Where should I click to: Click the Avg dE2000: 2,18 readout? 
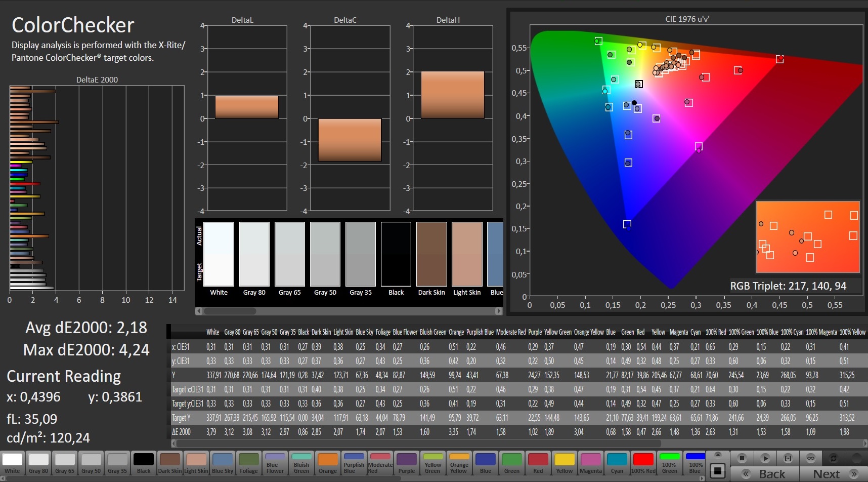click(86, 328)
